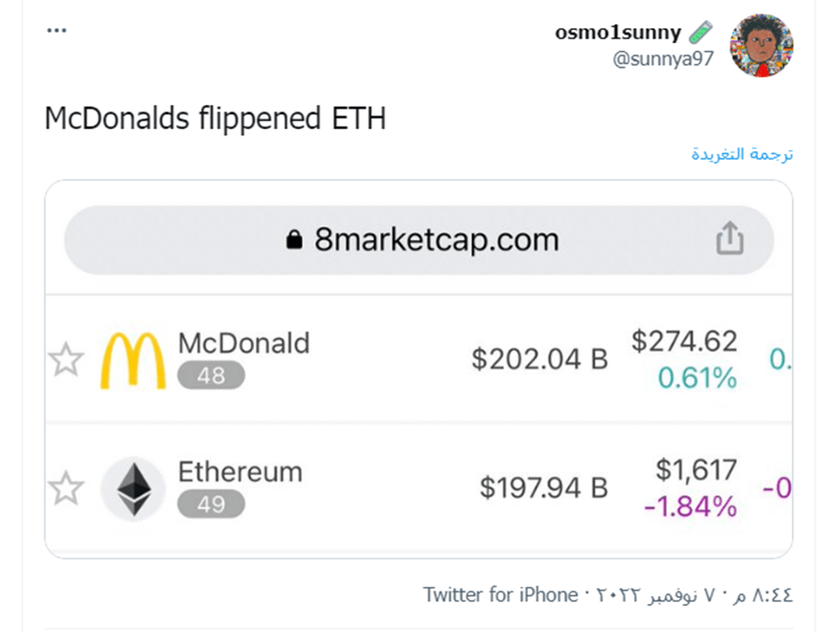Click the rank 48 badge
Viewport: 840px width, 632px height.
pyautogui.click(x=211, y=375)
